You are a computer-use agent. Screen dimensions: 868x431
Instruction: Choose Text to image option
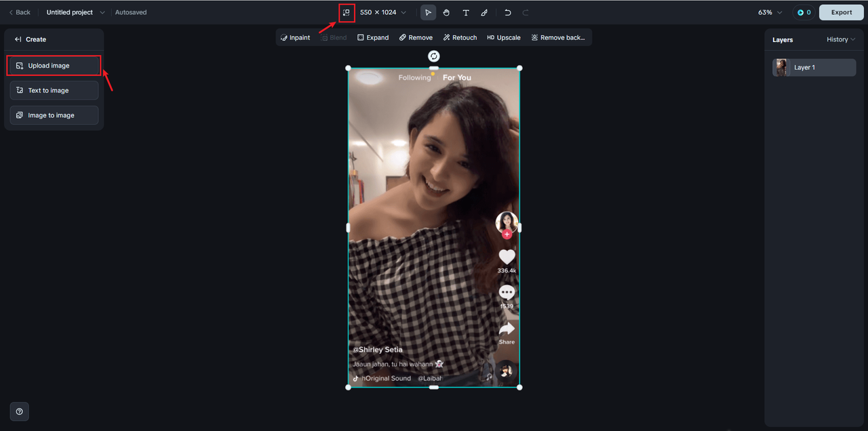point(54,90)
